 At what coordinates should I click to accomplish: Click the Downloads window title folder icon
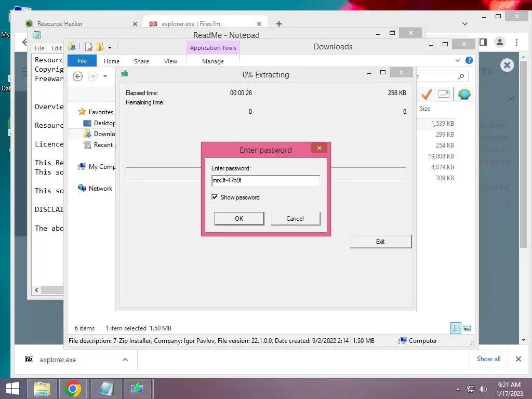tap(72, 46)
